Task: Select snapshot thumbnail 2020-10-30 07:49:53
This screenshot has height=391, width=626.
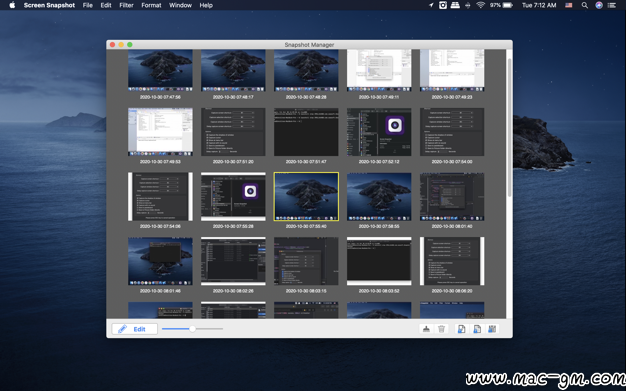Action: pyautogui.click(x=160, y=132)
